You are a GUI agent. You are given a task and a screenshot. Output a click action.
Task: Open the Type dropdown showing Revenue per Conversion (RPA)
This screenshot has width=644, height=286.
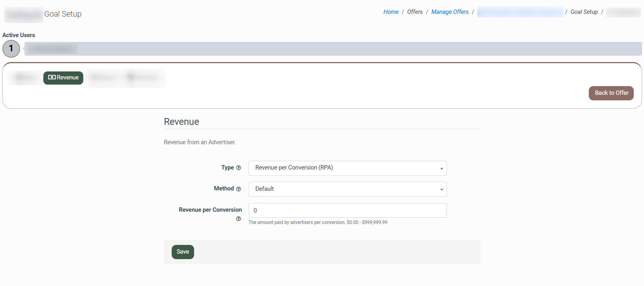click(347, 168)
